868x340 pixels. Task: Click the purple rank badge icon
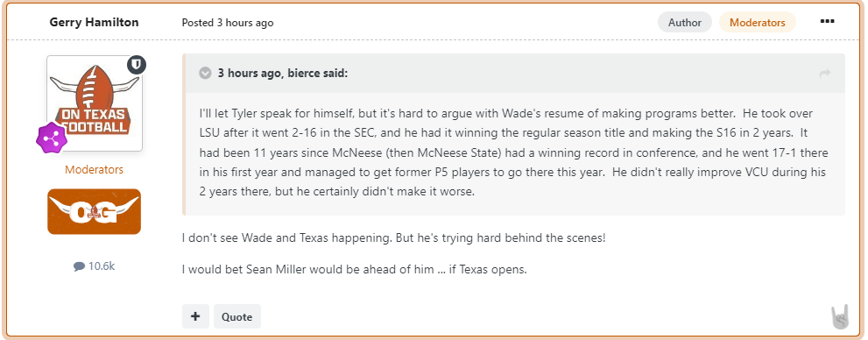(x=52, y=138)
